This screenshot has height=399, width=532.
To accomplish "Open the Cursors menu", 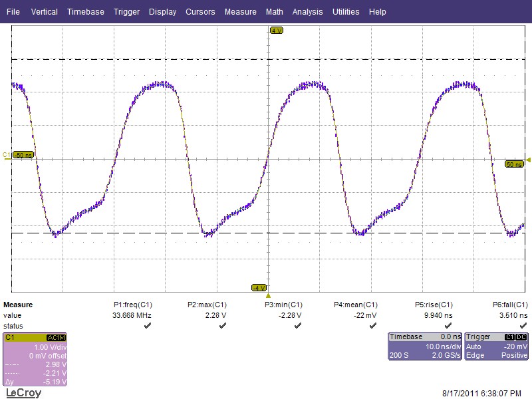I will [x=200, y=12].
